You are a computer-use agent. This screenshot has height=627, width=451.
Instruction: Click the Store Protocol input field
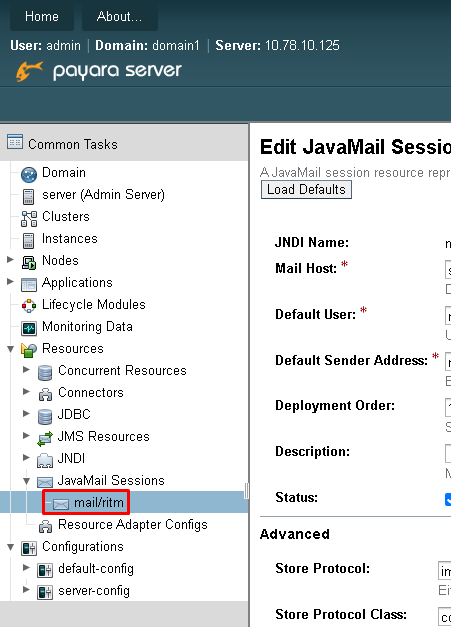coord(445,571)
